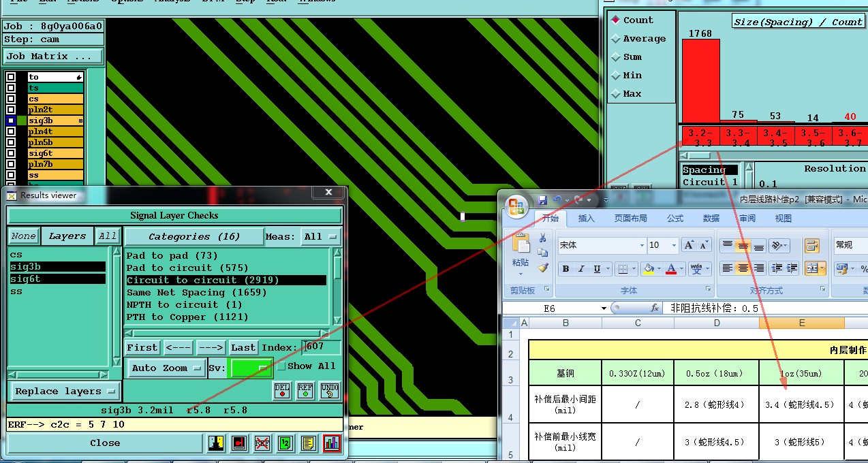Click the ---> next result button
Viewport: 868px width, 463px height.
(x=211, y=348)
